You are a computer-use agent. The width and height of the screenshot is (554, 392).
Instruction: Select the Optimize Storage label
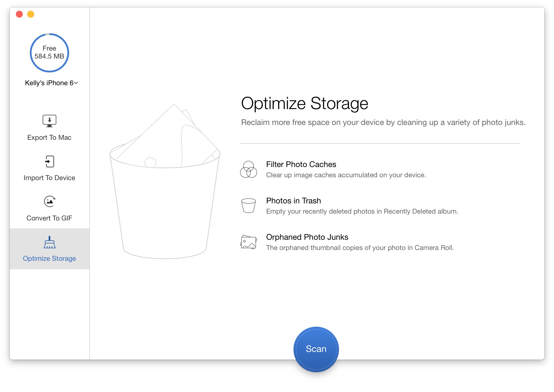[x=49, y=258]
